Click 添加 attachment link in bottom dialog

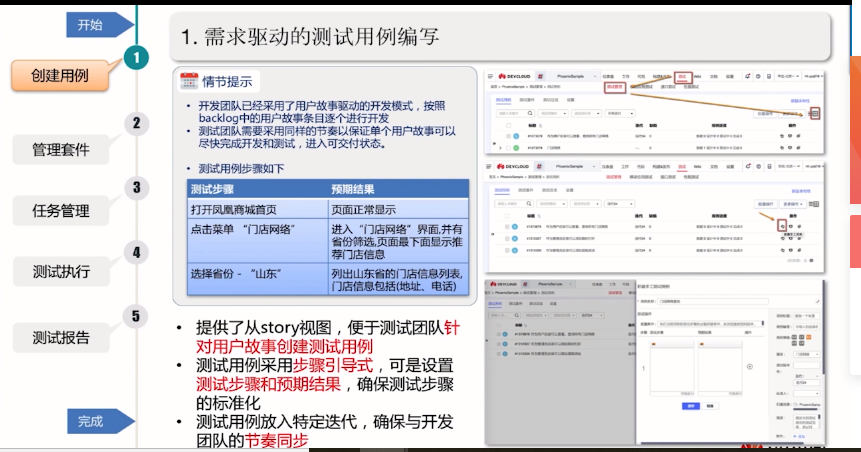pos(799,436)
